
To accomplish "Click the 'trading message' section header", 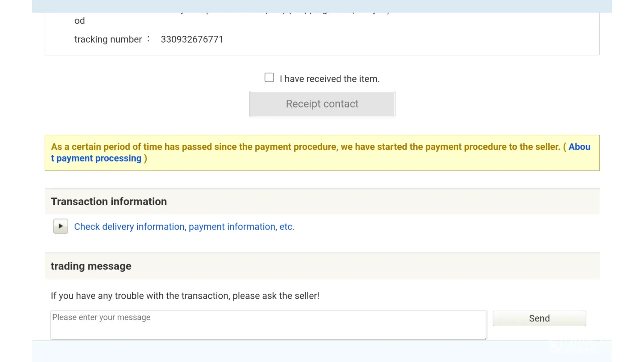I will [x=91, y=266].
